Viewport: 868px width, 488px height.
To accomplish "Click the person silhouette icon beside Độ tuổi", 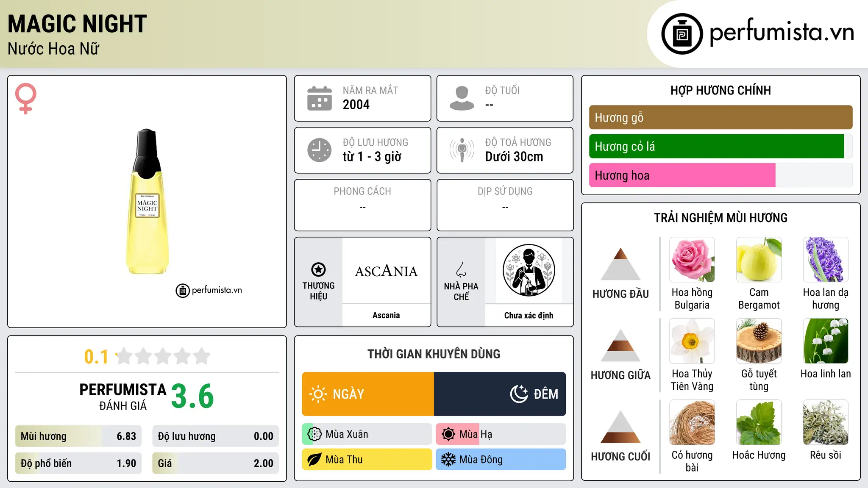I will coord(462,98).
